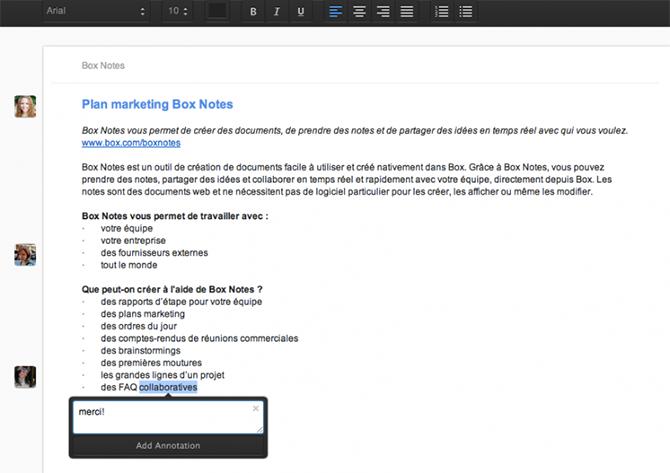Toggle bold formatting
The height and width of the screenshot is (473, 670).
click(x=253, y=12)
